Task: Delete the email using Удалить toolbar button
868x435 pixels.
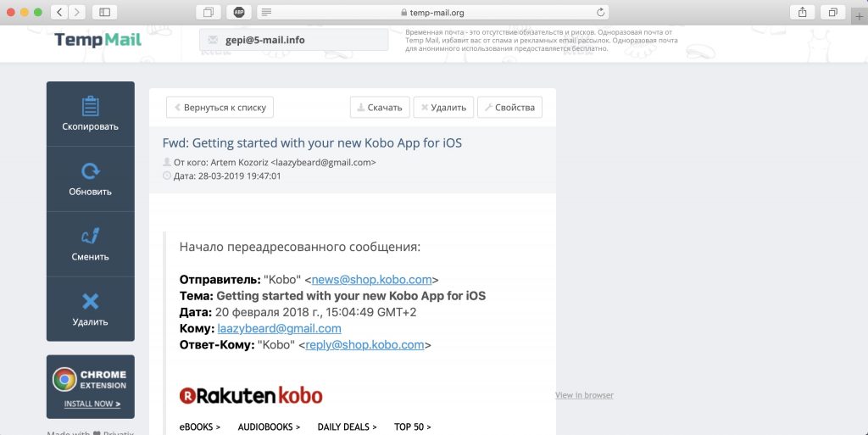Action: 443,108
